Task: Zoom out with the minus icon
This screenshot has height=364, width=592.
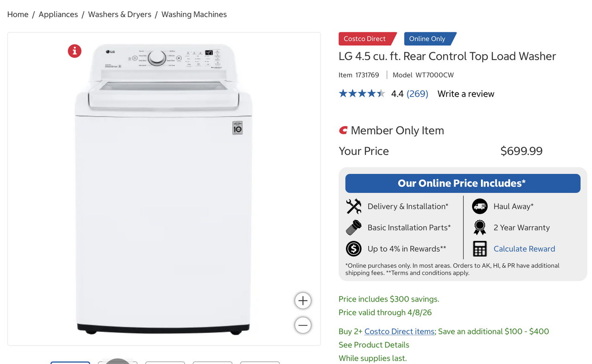Action: coord(303,325)
